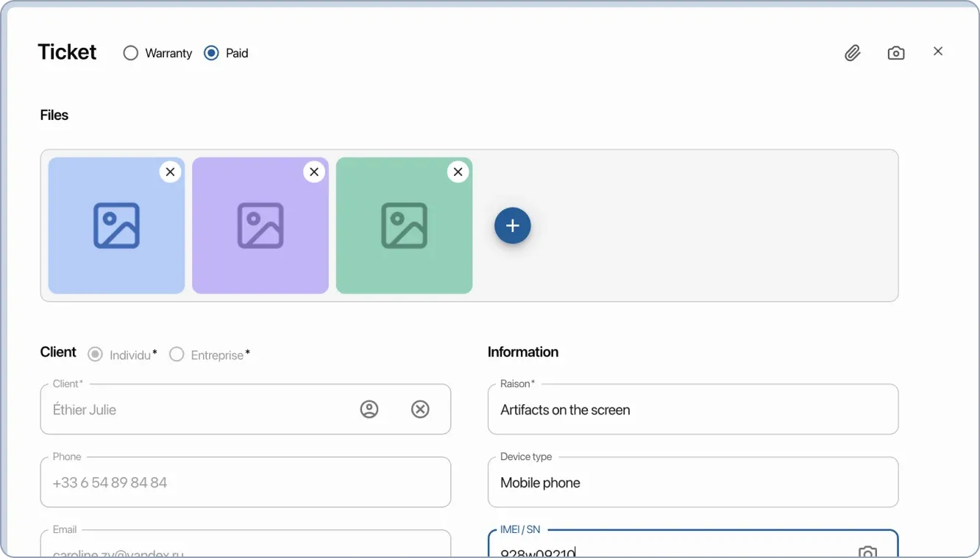This screenshot has height=558, width=980.
Task: Attach a file using the paperclip icon
Action: tap(853, 52)
